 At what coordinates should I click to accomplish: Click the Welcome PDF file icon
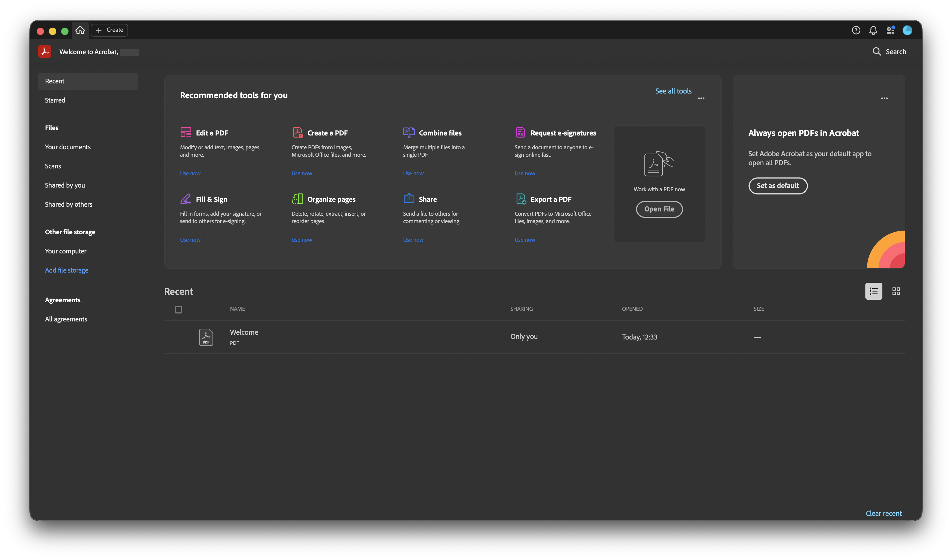206,337
